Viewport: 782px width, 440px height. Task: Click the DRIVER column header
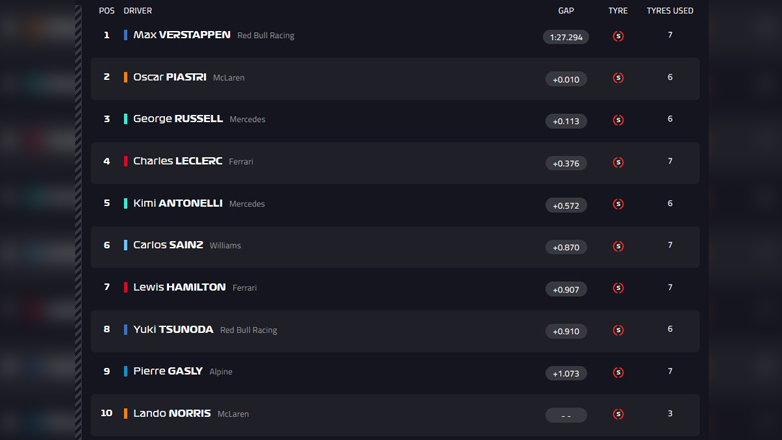(138, 11)
